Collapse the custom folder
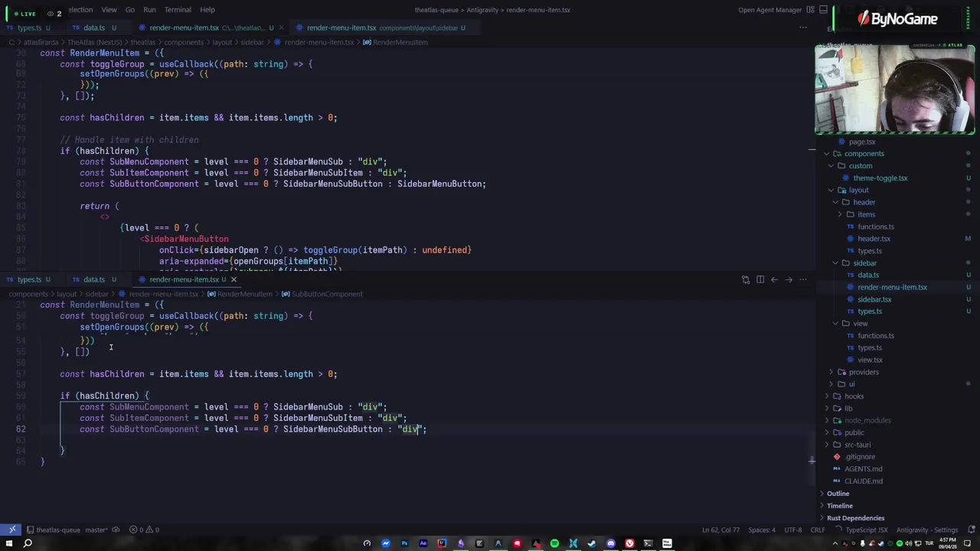The height and width of the screenshot is (551, 980). (x=860, y=166)
